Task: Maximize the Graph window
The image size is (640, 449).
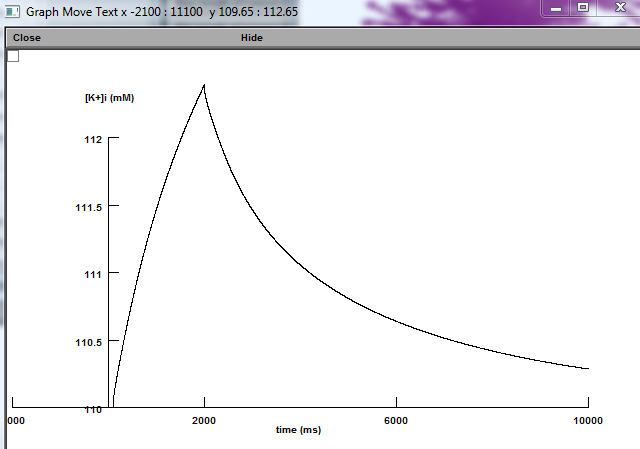Action: coord(583,7)
